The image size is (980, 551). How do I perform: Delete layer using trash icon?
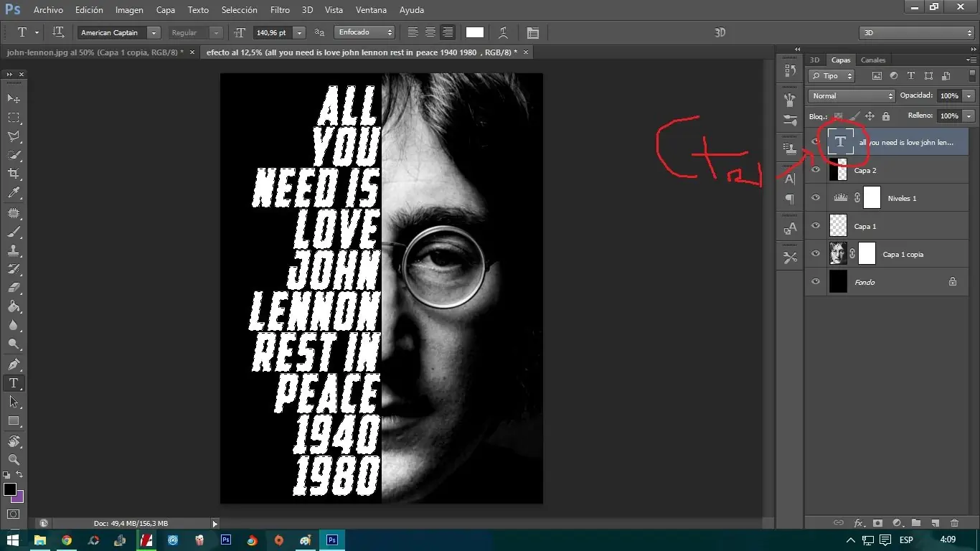pos(954,523)
